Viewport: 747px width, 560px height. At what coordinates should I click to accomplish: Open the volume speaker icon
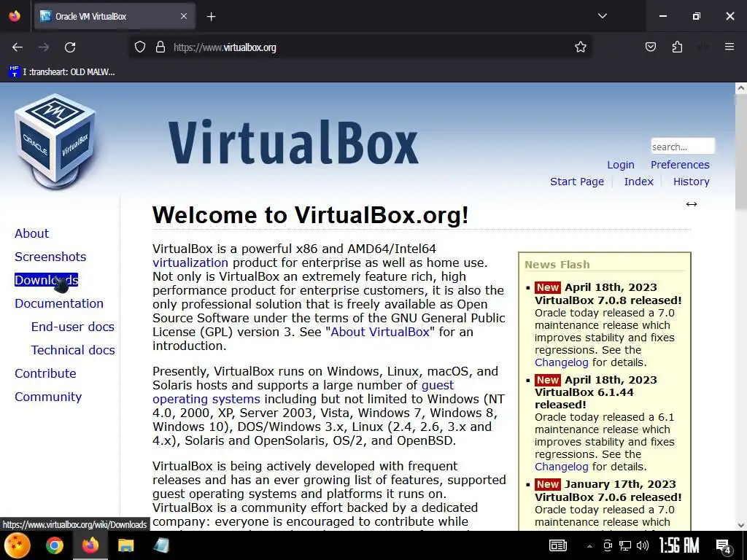coord(642,545)
